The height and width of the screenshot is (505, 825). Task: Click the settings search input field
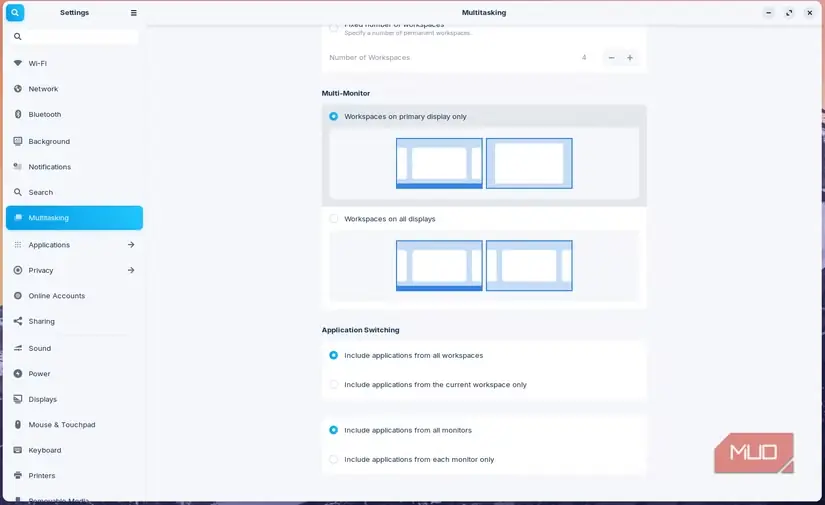click(x=74, y=37)
